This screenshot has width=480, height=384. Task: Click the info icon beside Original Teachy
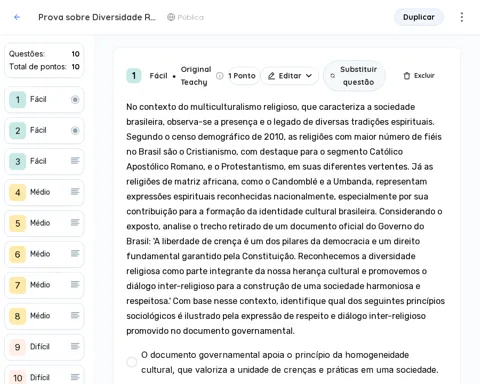[x=220, y=76]
